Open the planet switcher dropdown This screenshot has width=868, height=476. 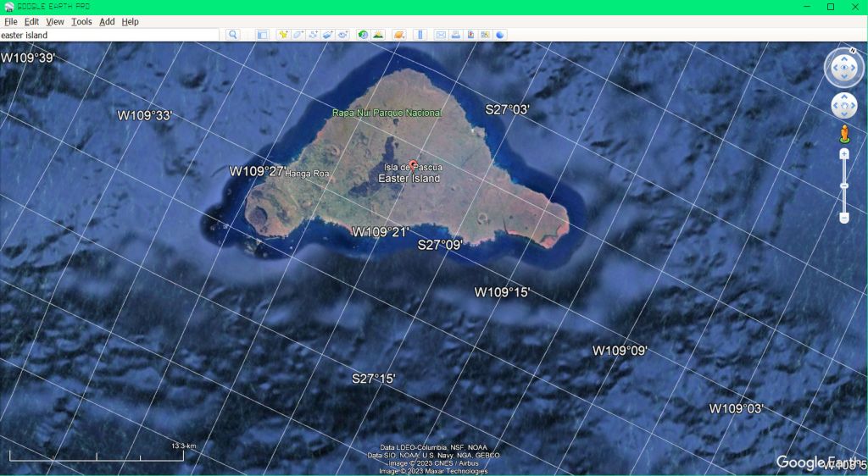398,35
